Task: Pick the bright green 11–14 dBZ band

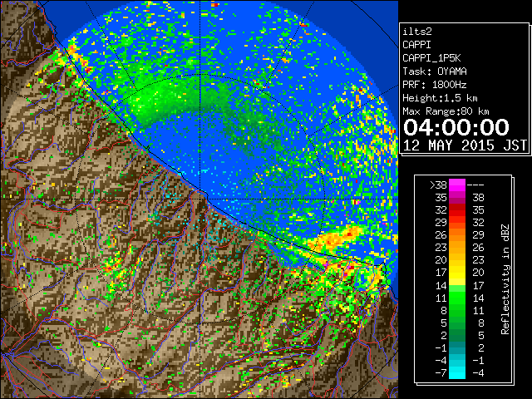Action: tap(457, 298)
